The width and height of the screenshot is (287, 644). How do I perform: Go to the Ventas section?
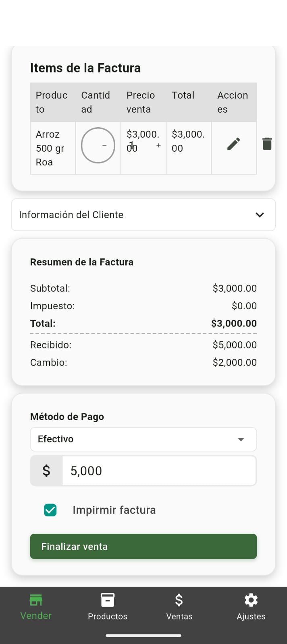tap(179, 607)
